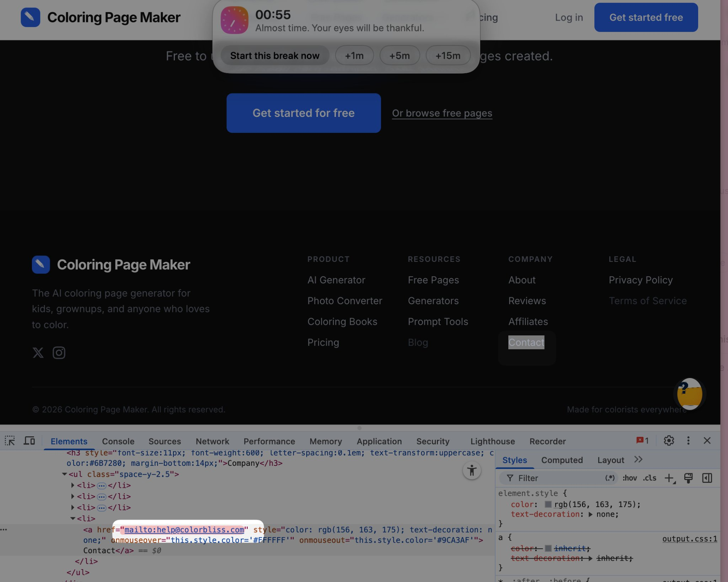Open the Computed styles tab

pyautogui.click(x=562, y=460)
